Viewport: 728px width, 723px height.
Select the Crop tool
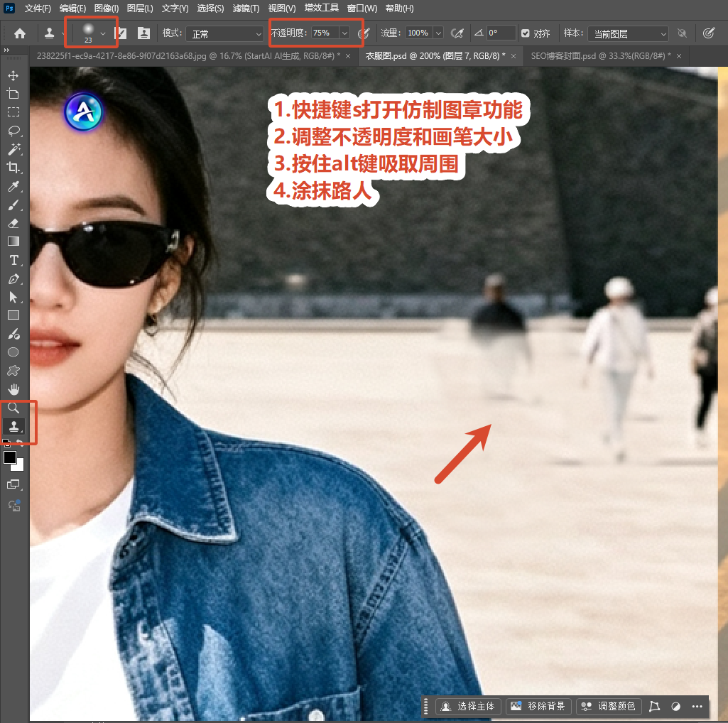click(13, 168)
